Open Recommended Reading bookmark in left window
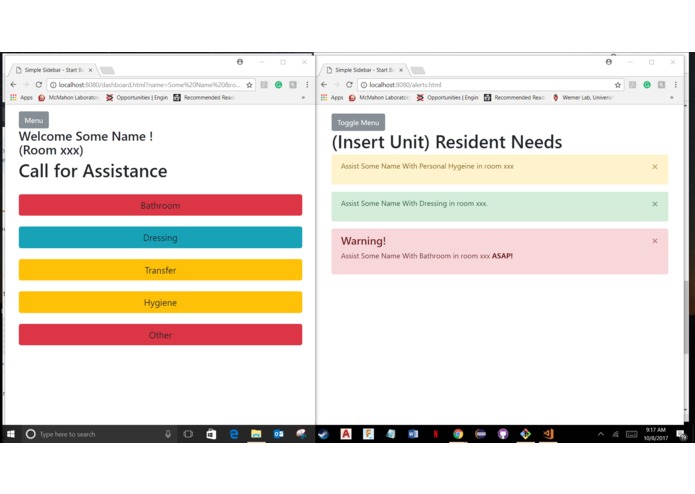This screenshot has height=494, width=695. (204, 97)
